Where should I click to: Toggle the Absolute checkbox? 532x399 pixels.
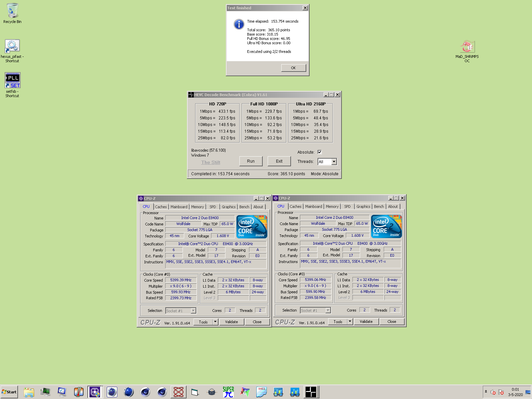tap(320, 152)
